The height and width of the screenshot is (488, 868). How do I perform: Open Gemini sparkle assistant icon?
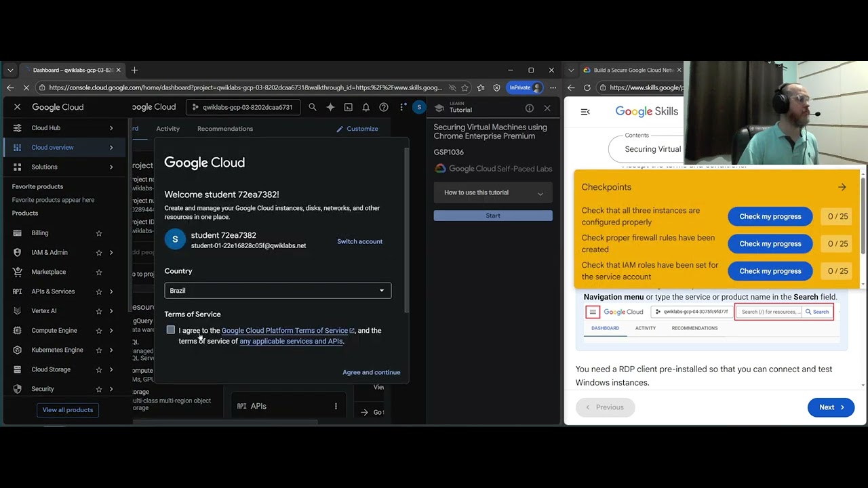coord(330,107)
